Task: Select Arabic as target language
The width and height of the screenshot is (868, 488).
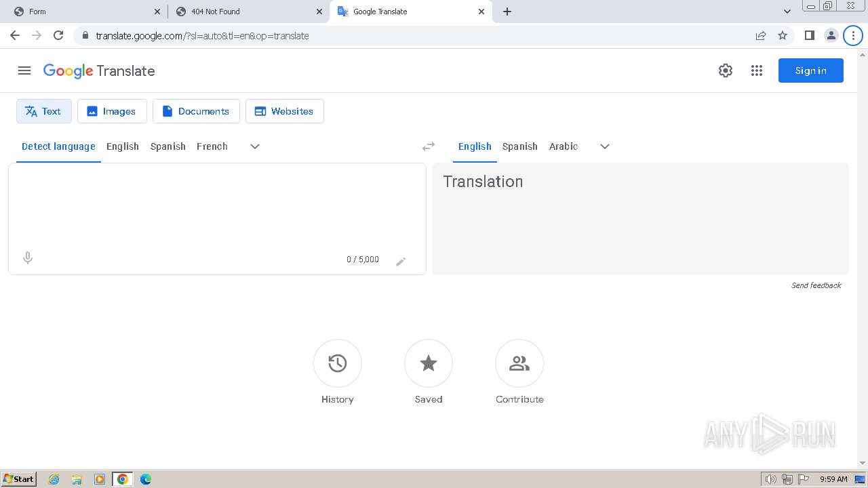Action: click(x=564, y=146)
